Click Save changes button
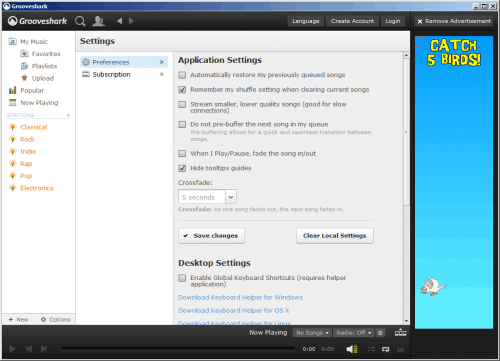Viewport: 500px width, 361px height. [211, 236]
